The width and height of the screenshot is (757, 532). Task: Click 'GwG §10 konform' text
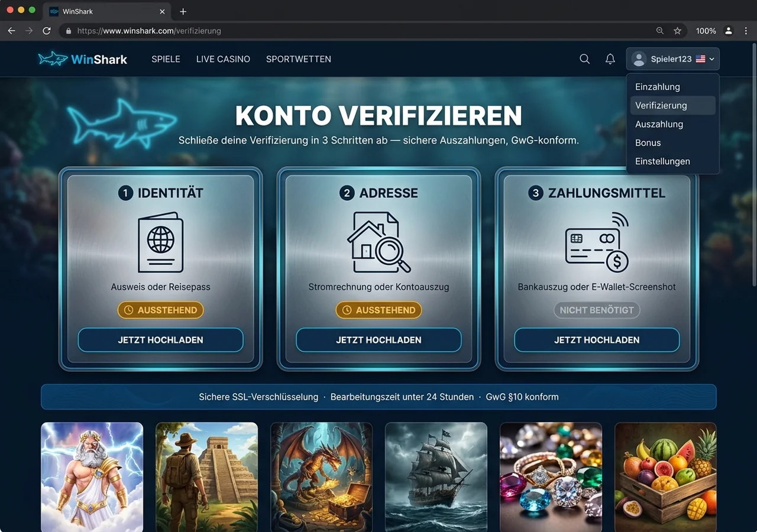click(x=522, y=397)
